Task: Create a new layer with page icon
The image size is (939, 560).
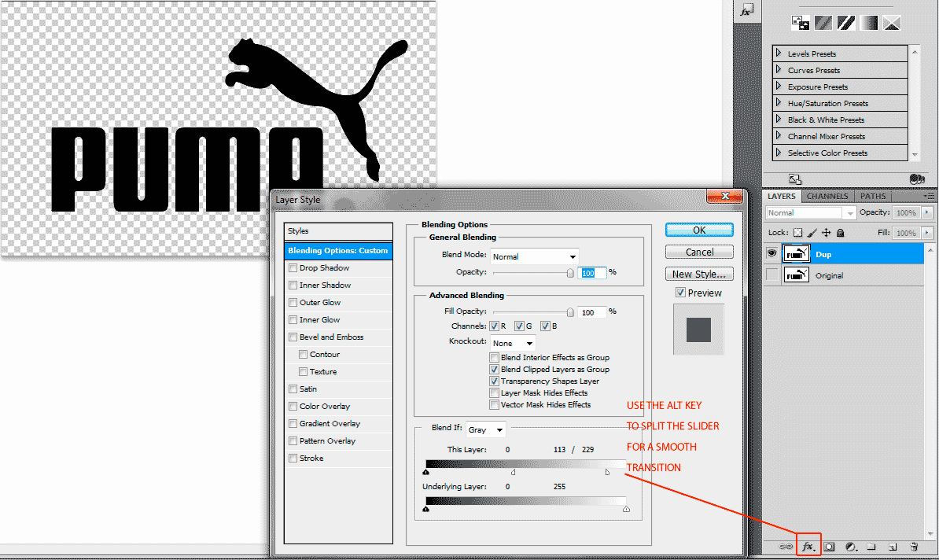Action: click(x=893, y=546)
